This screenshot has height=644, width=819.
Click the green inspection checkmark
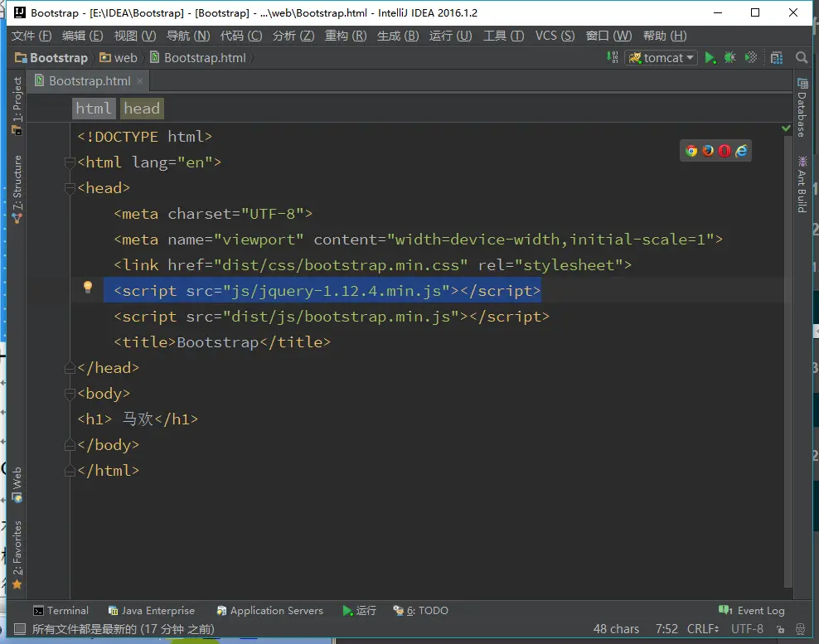786,128
